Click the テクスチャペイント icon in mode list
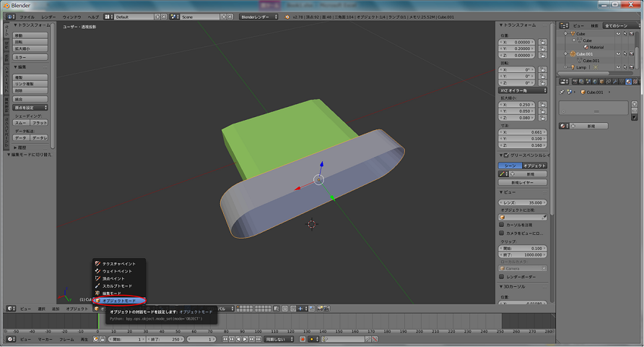The image size is (644, 347). click(x=97, y=264)
